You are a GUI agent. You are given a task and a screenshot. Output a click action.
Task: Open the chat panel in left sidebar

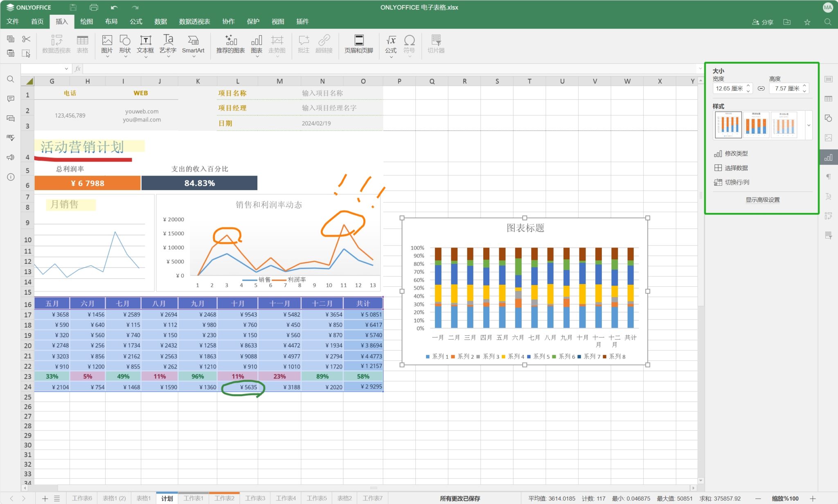pyautogui.click(x=11, y=118)
